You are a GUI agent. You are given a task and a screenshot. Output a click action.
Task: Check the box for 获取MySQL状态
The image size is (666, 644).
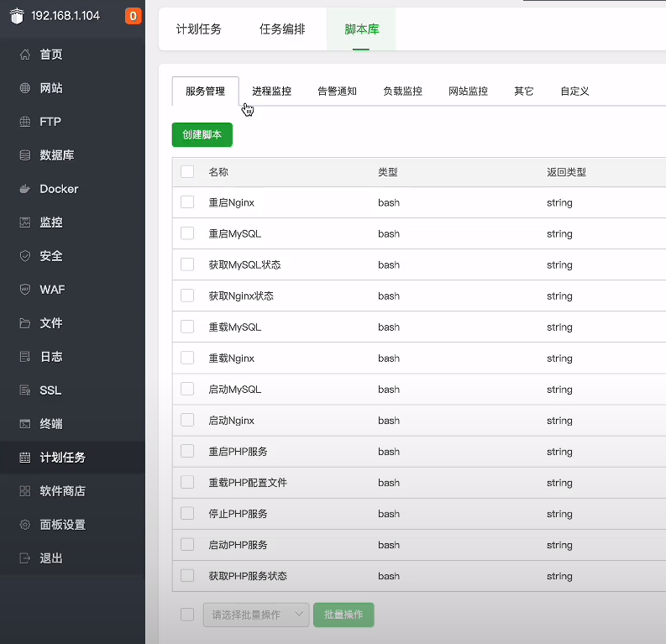click(187, 264)
